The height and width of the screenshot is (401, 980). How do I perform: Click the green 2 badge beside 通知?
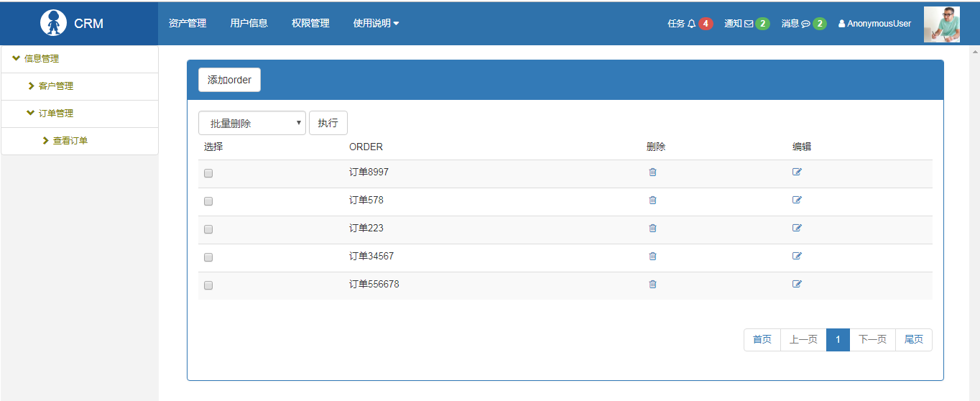click(763, 24)
